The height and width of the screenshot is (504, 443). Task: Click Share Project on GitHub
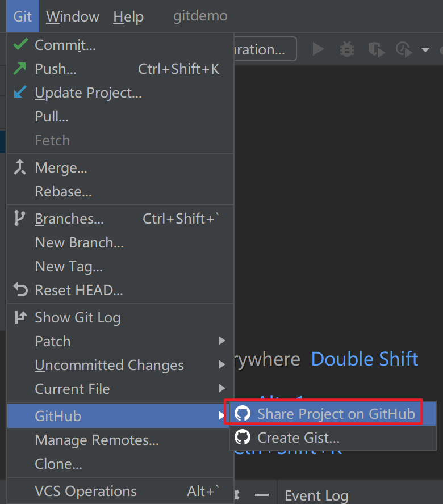[333, 414]
